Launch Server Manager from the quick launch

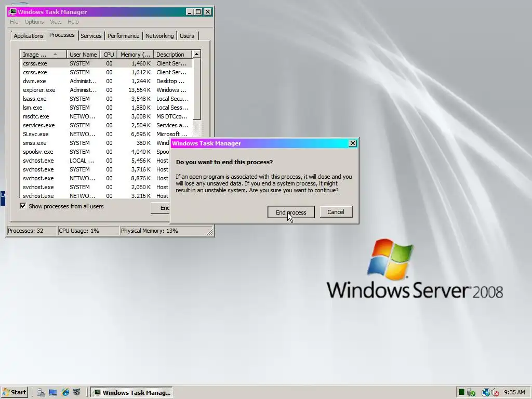click(x=41, y=393)
